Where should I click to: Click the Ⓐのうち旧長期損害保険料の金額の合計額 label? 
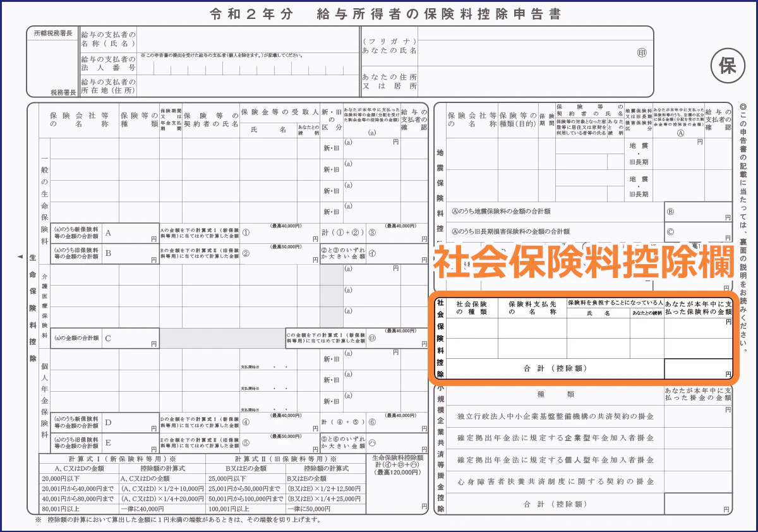510,232
